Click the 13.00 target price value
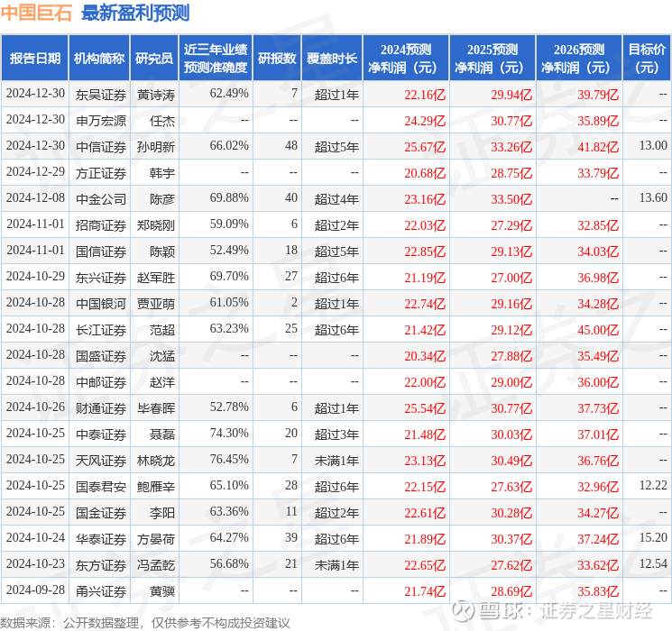 [x=653, y=145]
